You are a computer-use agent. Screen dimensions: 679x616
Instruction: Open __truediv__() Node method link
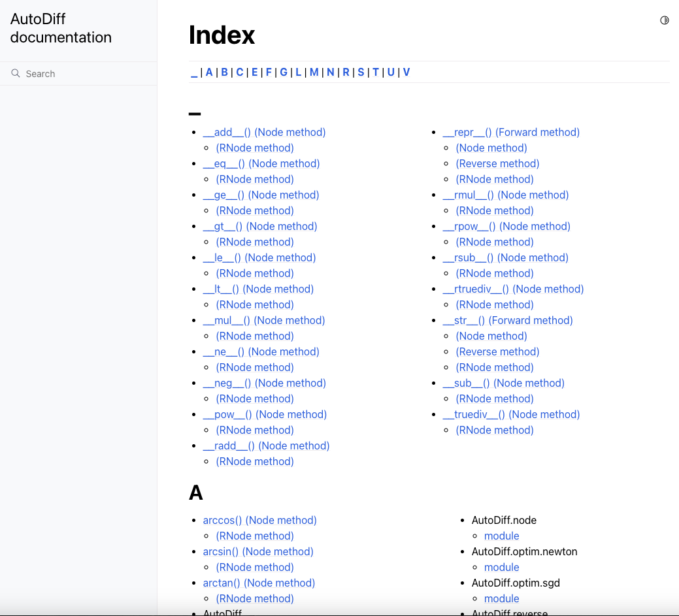coord(511,415)
